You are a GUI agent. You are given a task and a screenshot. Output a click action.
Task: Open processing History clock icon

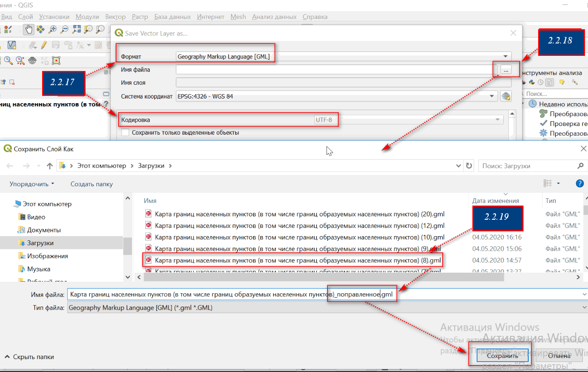(x=540, y=82)
